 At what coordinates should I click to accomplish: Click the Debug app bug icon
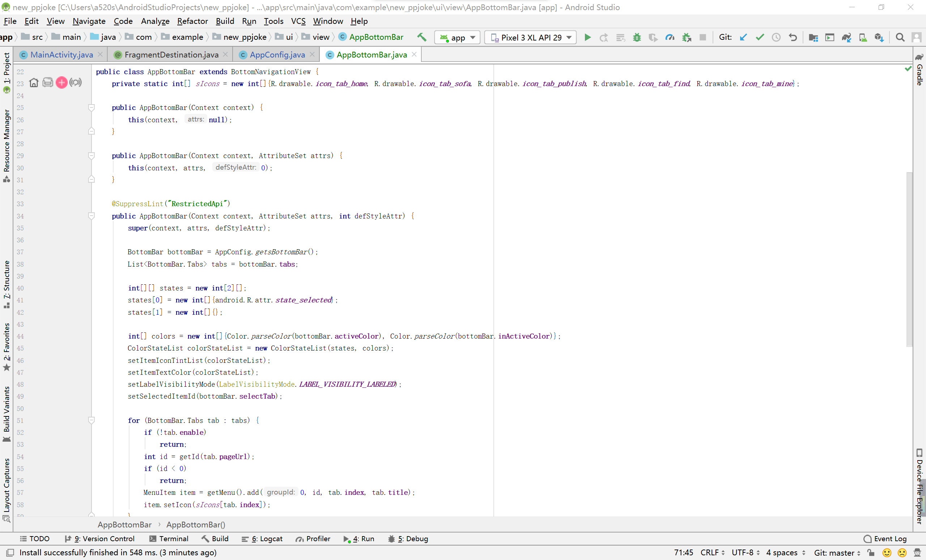click(x=637, y=37)
